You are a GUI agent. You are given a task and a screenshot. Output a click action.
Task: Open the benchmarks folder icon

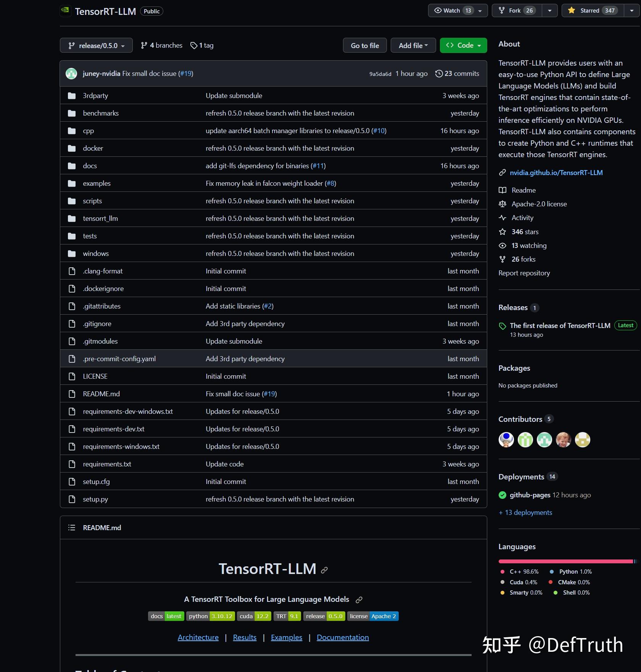(x=72, y=113)
